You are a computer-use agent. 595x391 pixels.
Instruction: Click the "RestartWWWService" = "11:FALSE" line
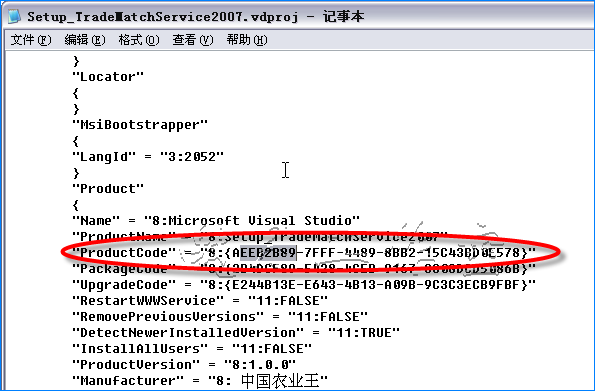200,300
